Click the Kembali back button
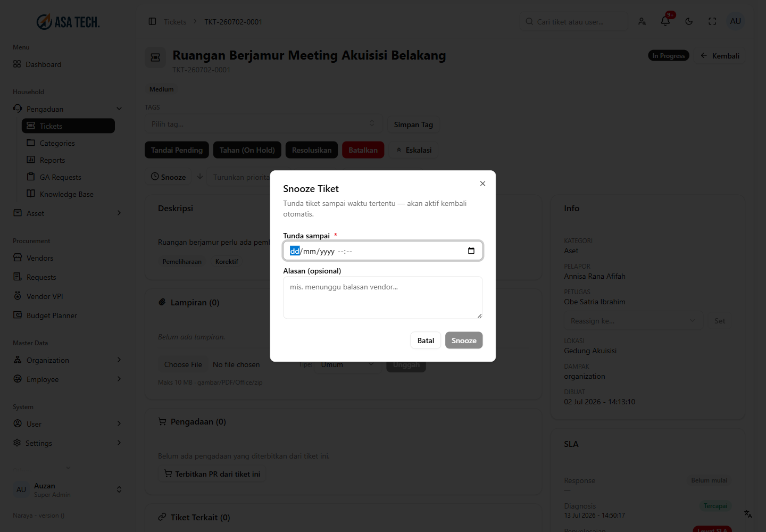The height and width of the screenshot is (532, 766). coord(720,56)
